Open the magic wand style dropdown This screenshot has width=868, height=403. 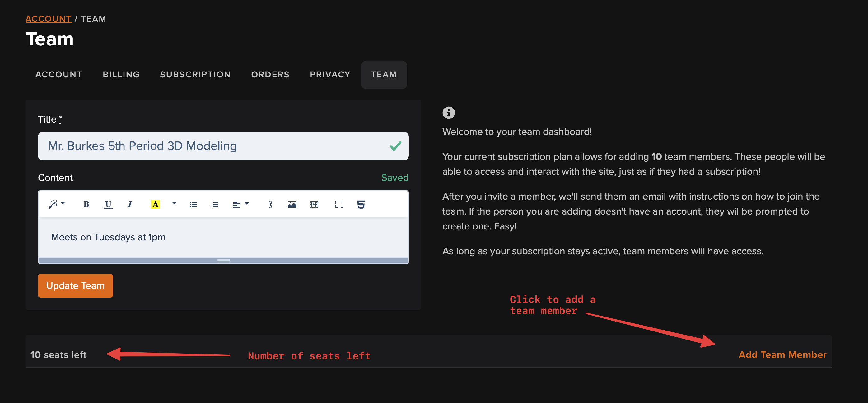(x=57, y=204)
